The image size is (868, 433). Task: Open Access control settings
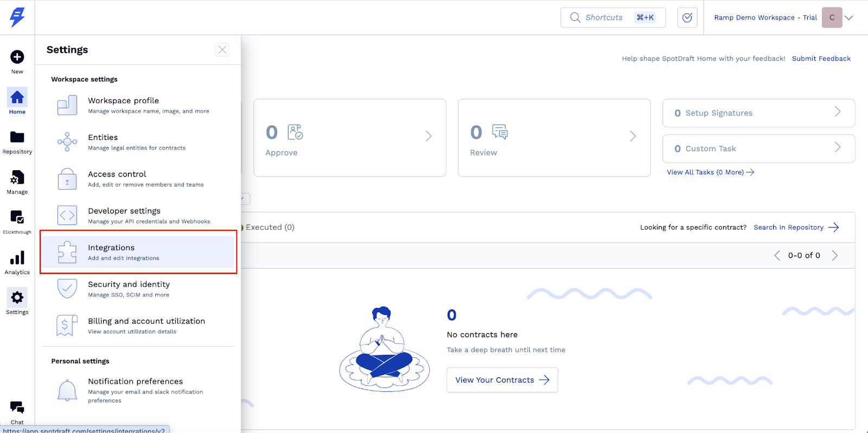pos(138,179)
